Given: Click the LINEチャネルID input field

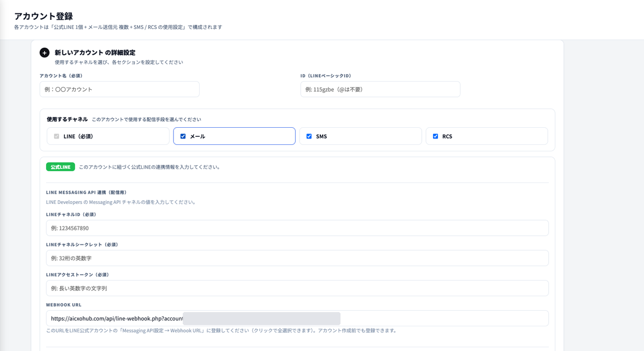Looking at the screenshot, I should click(x=297, y=228).
